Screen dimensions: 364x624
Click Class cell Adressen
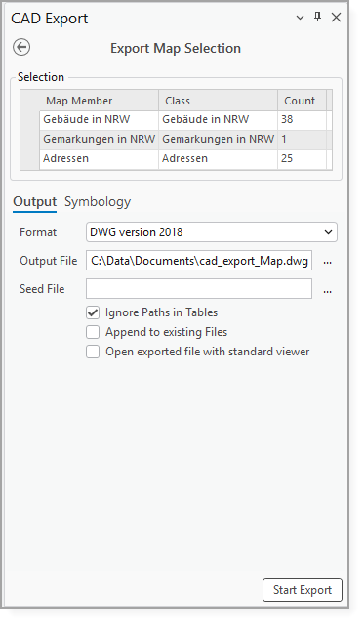218,159
